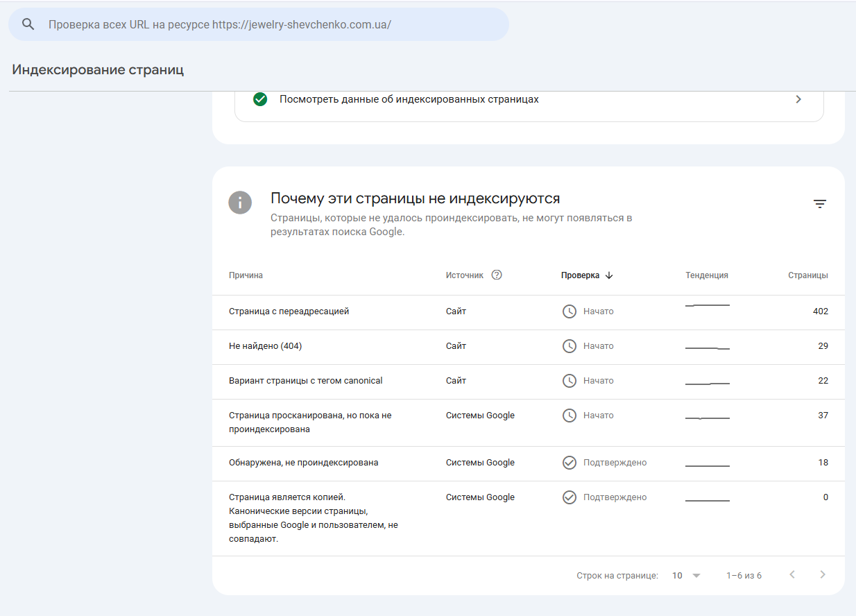Open rows per page dropdown
Image resolution: width=856 pixels, height=616 pixels.
[687, 576]
